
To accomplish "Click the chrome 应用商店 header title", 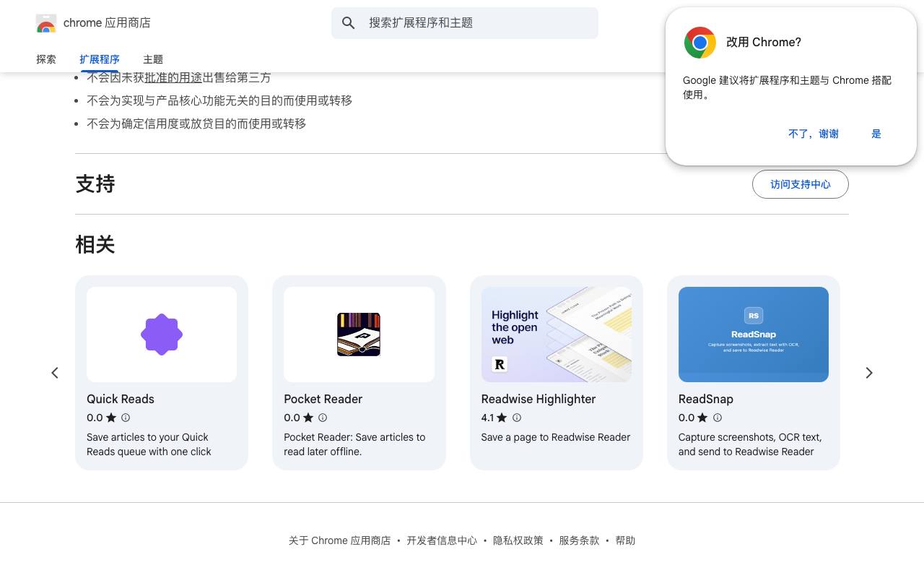I will tap(107, 23).
